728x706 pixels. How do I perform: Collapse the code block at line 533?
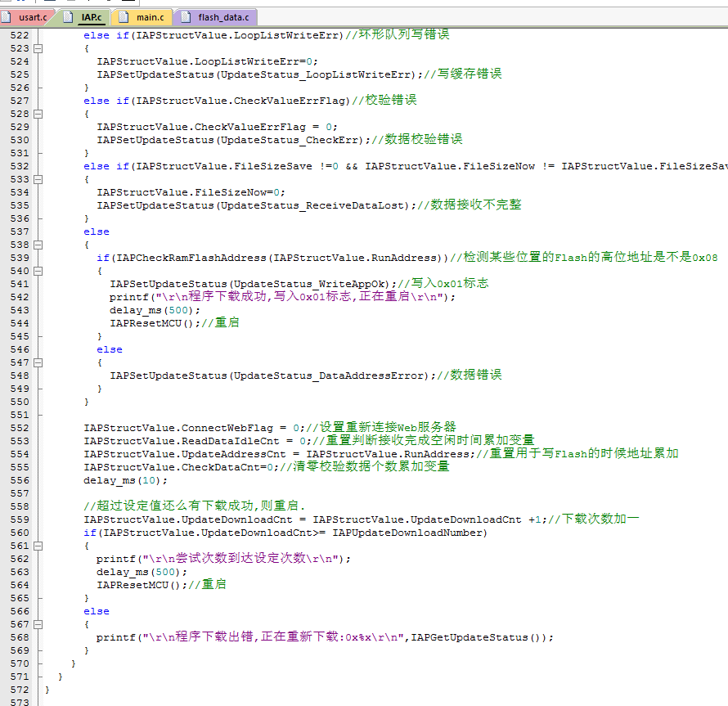coord(38,179)
